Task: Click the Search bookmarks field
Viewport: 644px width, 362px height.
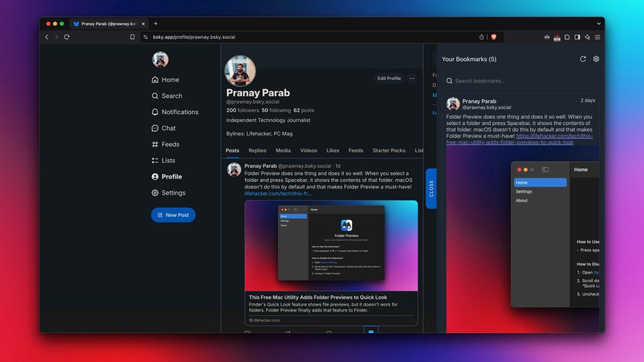Action: [x=521, y=81]
